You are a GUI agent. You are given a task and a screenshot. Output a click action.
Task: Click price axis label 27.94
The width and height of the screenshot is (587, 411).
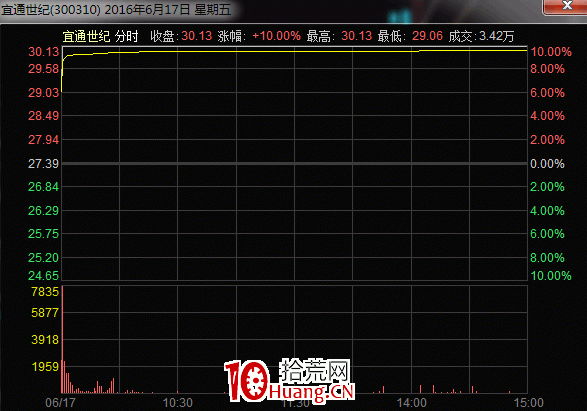(44, 140)
